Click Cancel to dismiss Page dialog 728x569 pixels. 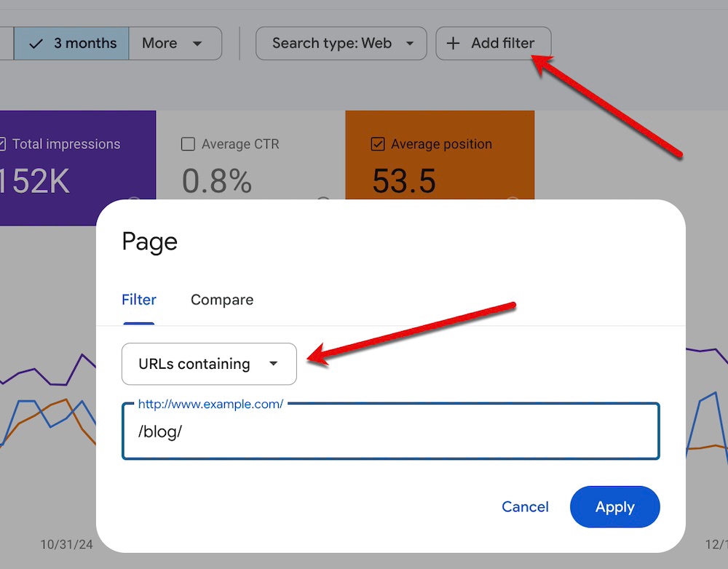(525, 507)
